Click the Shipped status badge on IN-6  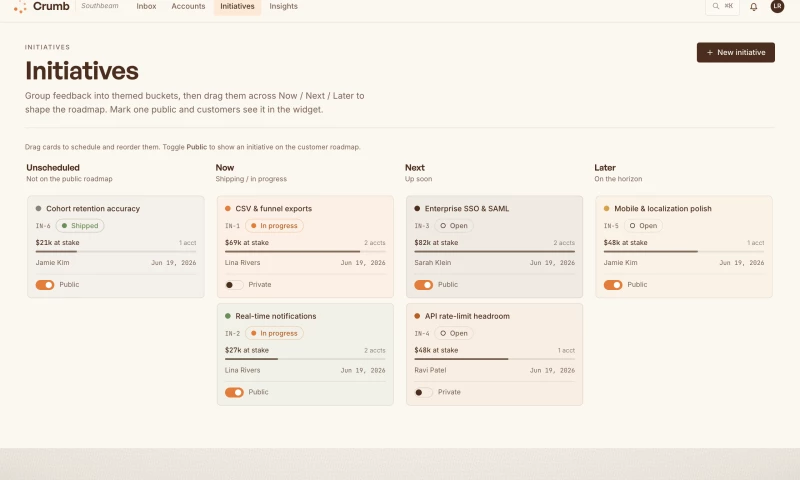point(80,225)
